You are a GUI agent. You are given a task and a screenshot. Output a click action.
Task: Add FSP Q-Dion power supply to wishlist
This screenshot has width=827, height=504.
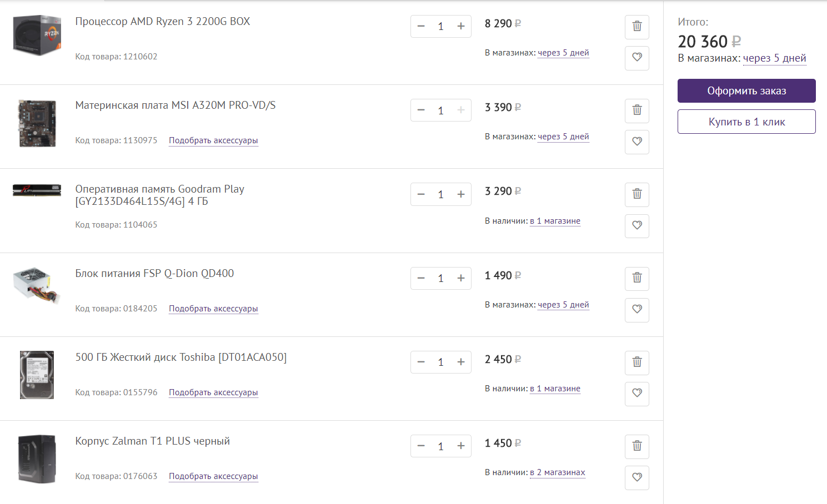[x=636, y=310]
